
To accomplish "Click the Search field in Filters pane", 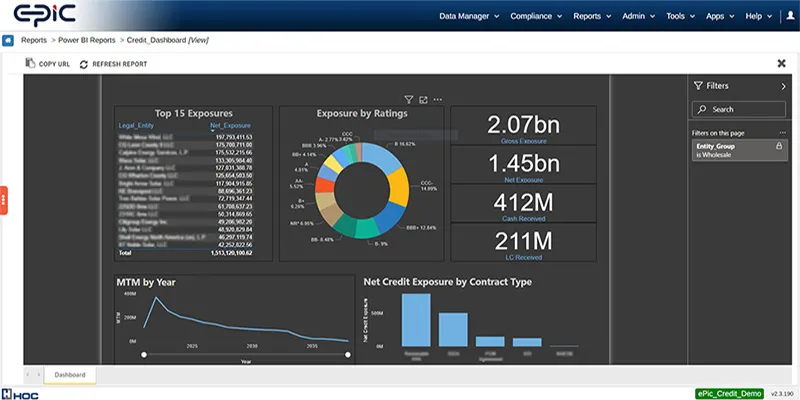I will point(740,109).
